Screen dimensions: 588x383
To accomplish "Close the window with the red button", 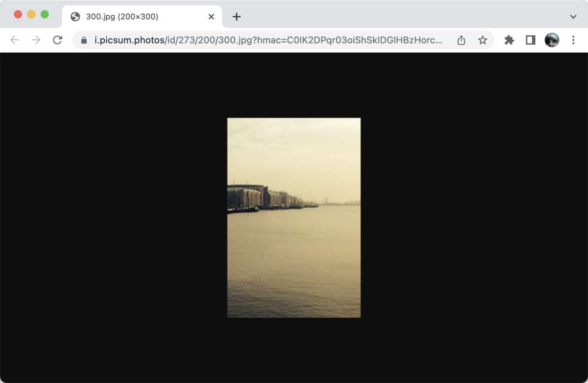I will tap(18, 15).
